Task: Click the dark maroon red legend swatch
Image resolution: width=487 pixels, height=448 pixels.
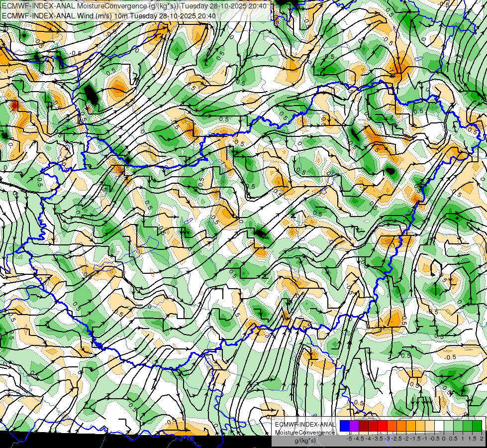Action: (x=364, y=426)
